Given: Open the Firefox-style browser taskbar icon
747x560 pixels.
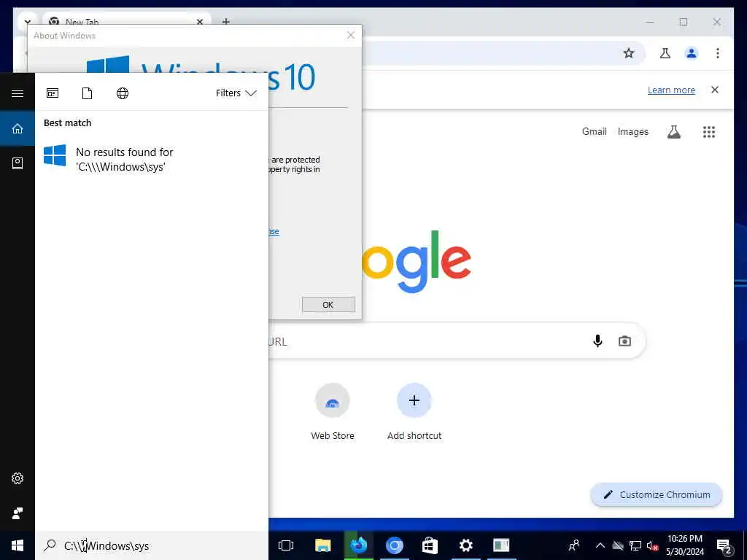Looking at the screenshot, I should coord(358,545).
